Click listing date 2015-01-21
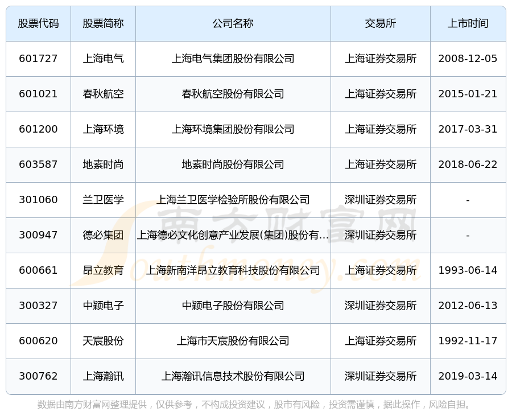This screenshot has height=420, width=512. click(468, 94)
